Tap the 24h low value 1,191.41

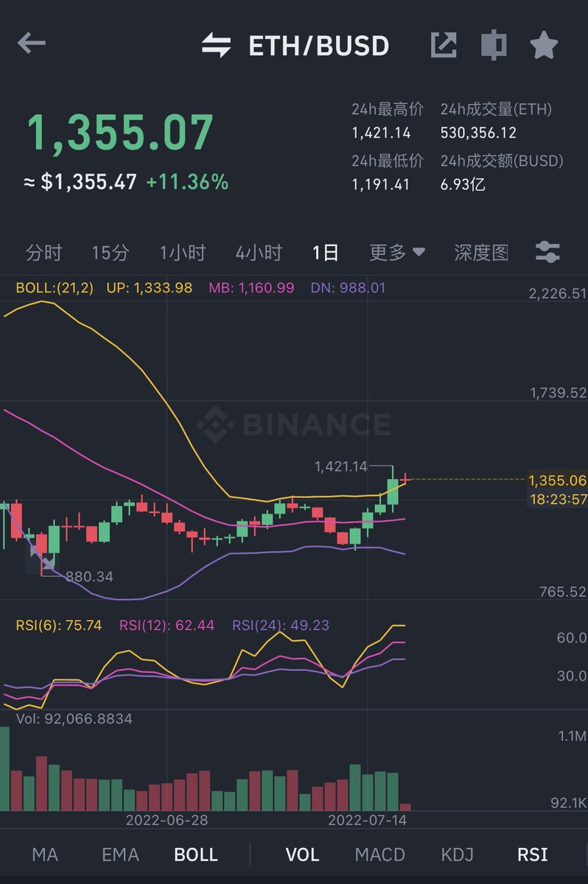pyautogui.click(x=380, y=184)
